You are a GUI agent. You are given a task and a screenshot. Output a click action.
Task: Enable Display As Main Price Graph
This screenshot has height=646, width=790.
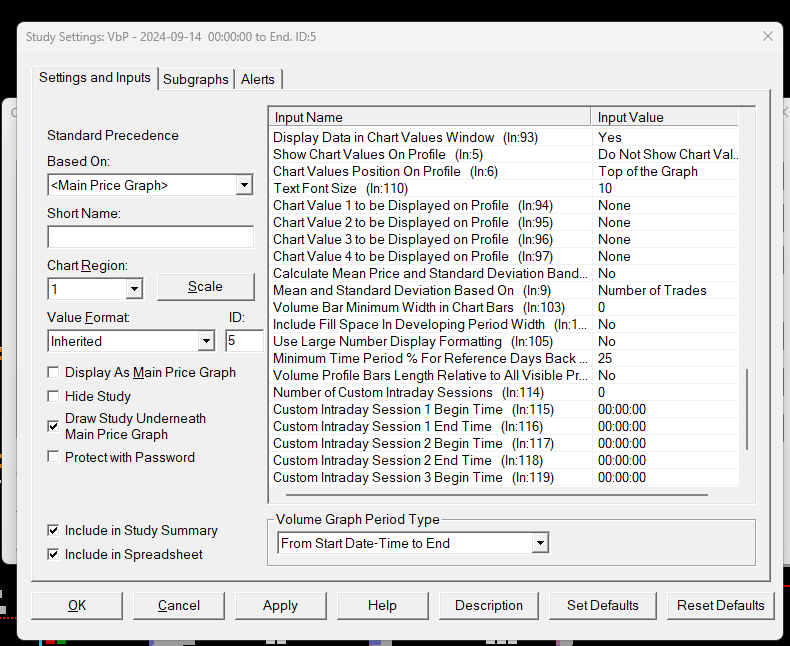(x=53, y=372)
